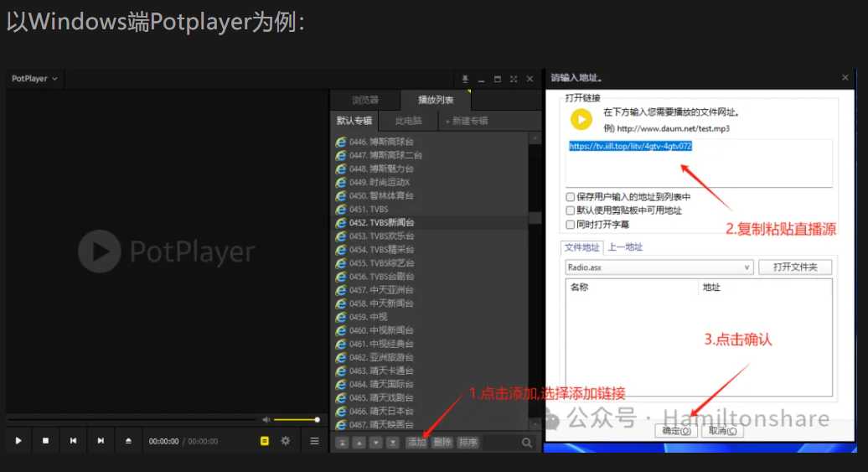Click the 添加 button in playlist

pyautogui.click(x=417, y=442)
